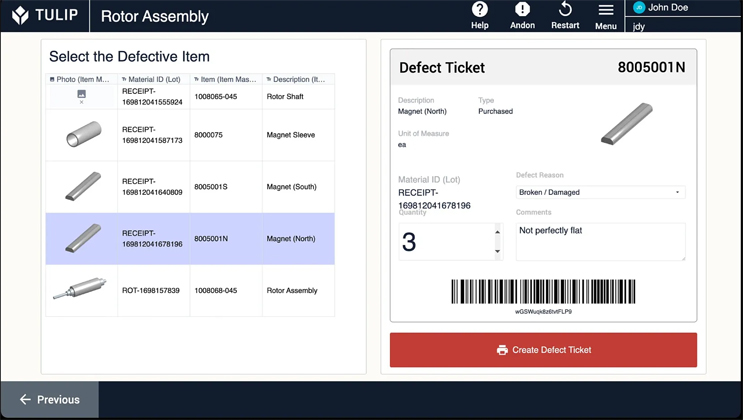This screenshot has height=420, width=743.
Task: Click the broken image icon in Rotor Shaft row
Action: (x=82, y=95)
